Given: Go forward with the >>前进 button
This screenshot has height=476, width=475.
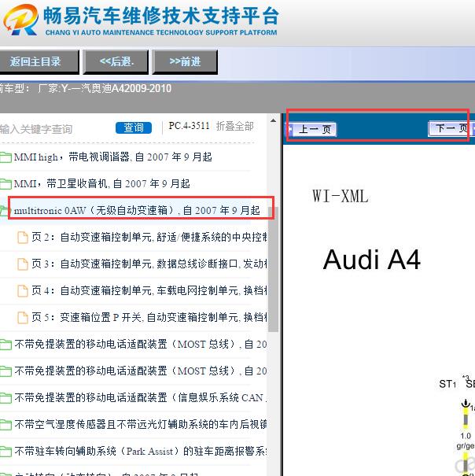Looking at the screenshot, I should click(x=185, y=62).
